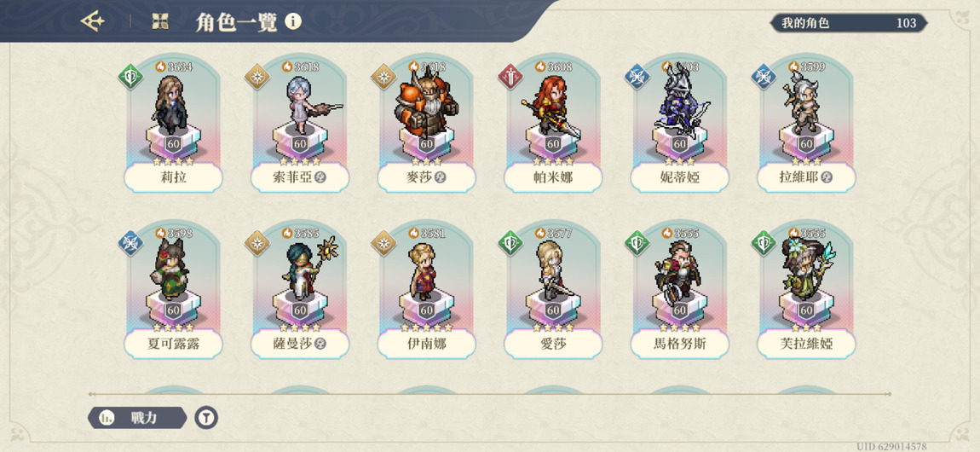This screenshot has height=452, width=980.
Task: Click the 芙拉維婭 name label
Action: coord(806,343)
